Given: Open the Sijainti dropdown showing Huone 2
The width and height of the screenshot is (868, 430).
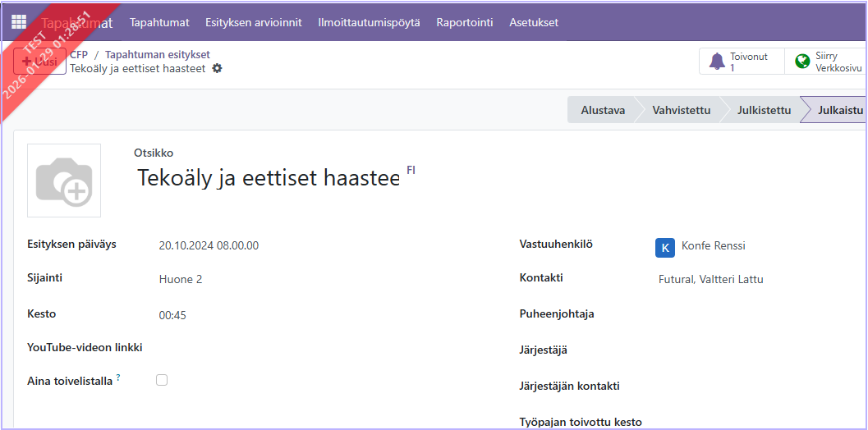Looking at the screenshot, I should (328, 279).
